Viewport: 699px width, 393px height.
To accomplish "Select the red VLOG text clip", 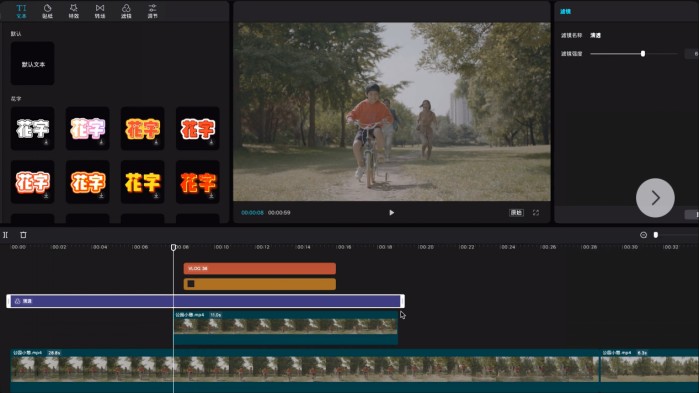I will coord(259,268).
